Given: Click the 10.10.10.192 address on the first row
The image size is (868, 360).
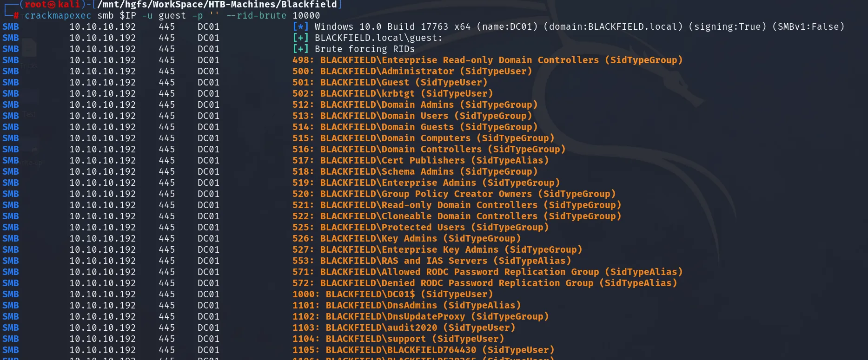Looking at the screenshot, I should [x=103, y=26].
